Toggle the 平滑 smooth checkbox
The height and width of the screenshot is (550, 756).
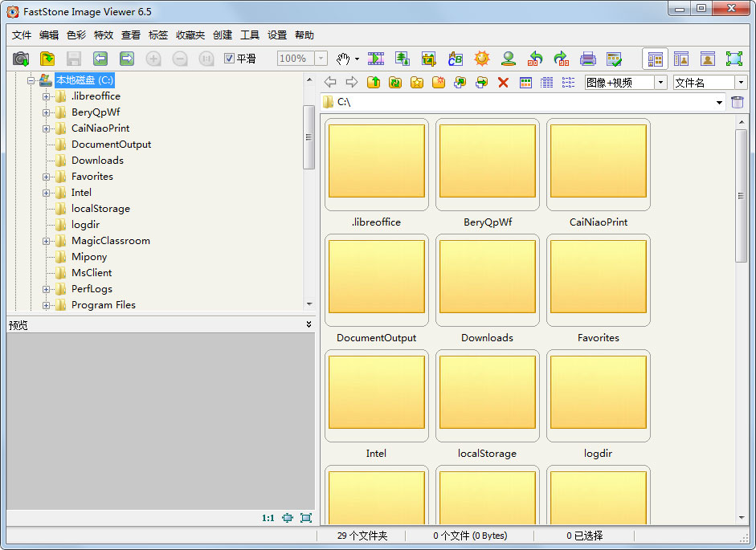click(230, 59)
